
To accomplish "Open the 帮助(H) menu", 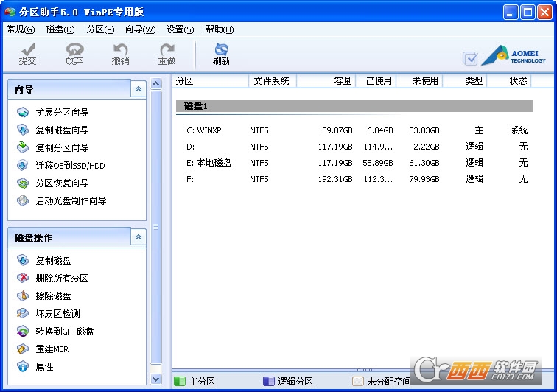I will click(x=220, y=29).
